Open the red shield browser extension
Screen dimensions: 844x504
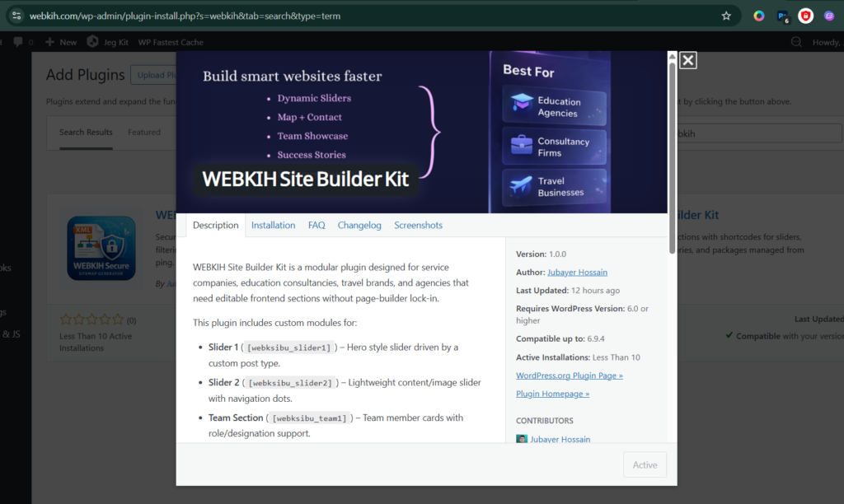pos(805,16)
